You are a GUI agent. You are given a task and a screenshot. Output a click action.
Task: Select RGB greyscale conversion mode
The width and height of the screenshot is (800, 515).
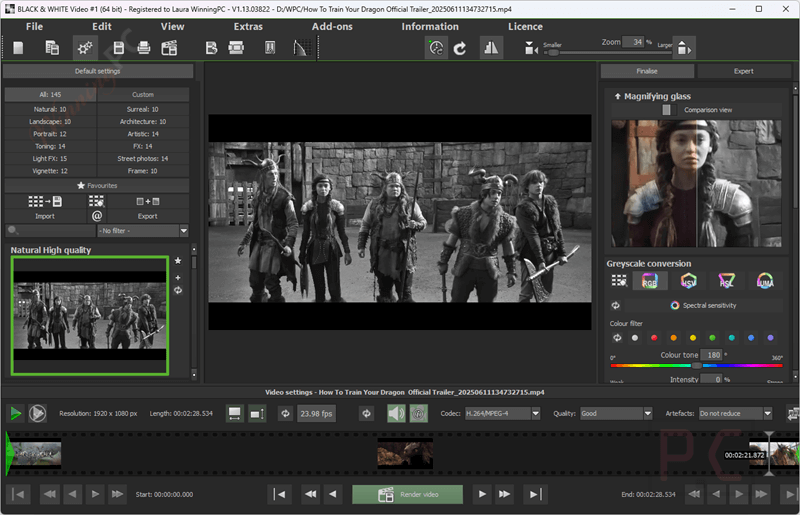[x=649, y=281]
